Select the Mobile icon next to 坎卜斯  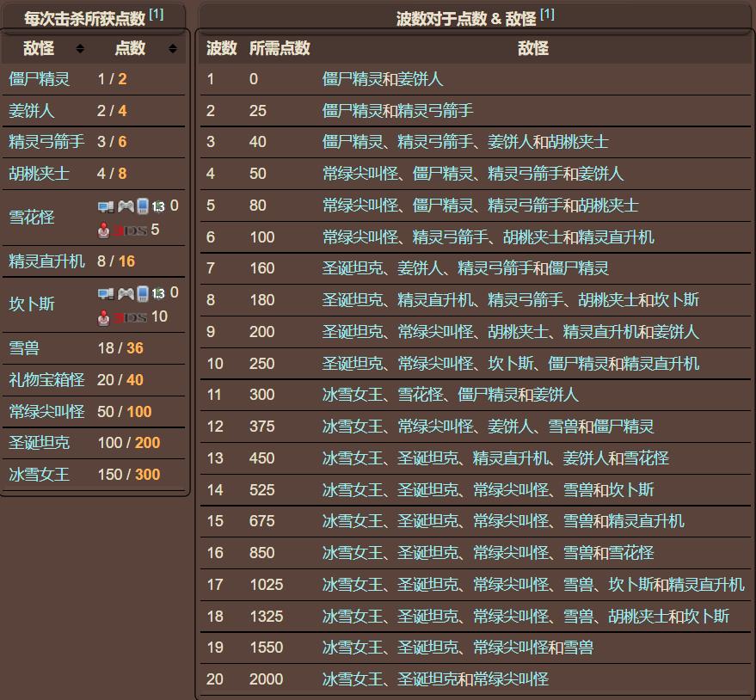pyautogui.click(x=142, y=293)
